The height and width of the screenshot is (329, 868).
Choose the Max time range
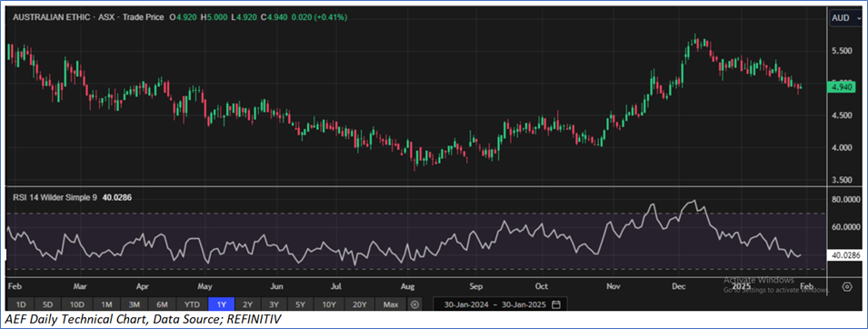click(391, 304)
